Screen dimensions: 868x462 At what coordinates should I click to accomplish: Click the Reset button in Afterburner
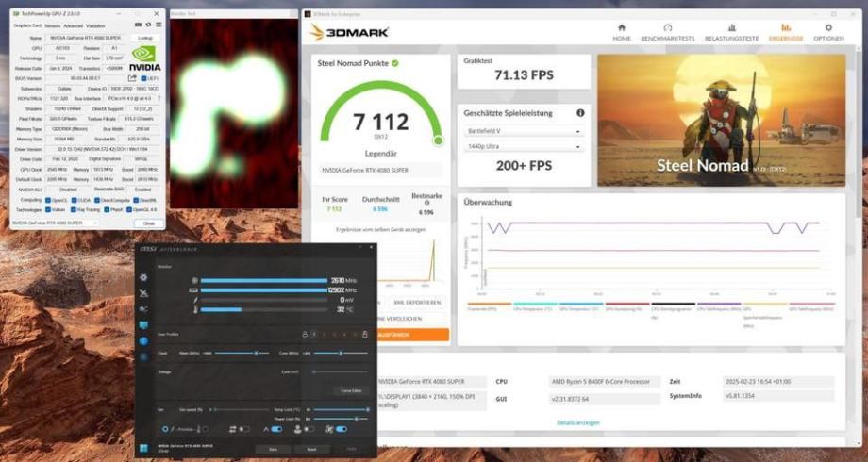(311, 450)
